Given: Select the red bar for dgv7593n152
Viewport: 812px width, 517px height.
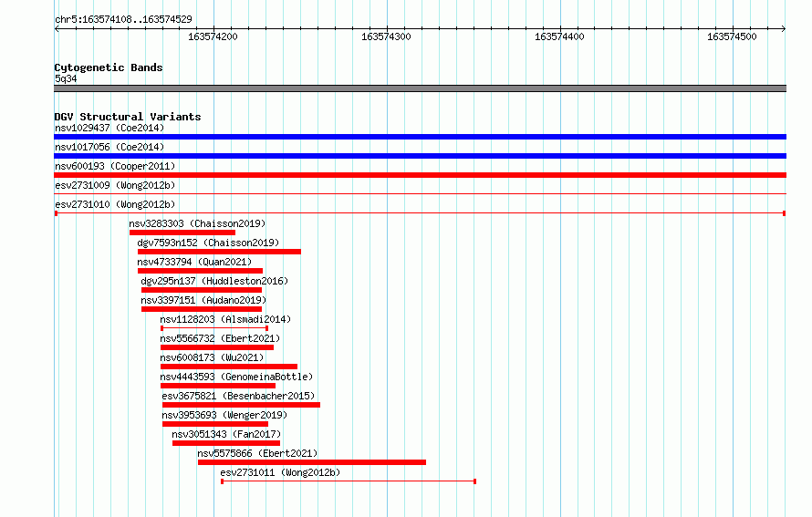Looking at the screenshot, I should pos(219,252).
